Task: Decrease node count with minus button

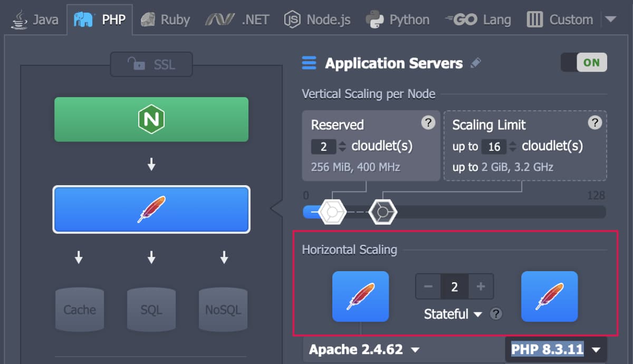Action: pyautogui.click(x=428, y=286)
